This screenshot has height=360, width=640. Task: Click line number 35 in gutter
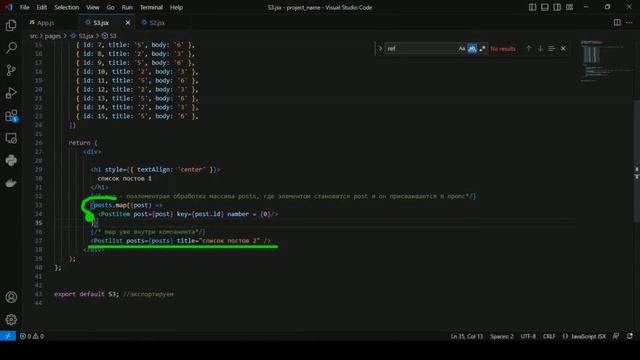[38, 223]
